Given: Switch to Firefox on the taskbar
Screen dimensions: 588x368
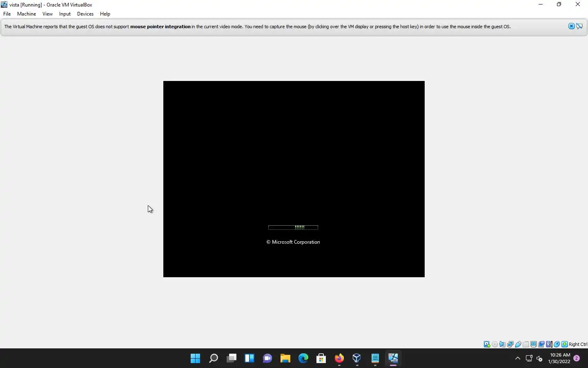Looking at the screenshot, I should point(339,359).
